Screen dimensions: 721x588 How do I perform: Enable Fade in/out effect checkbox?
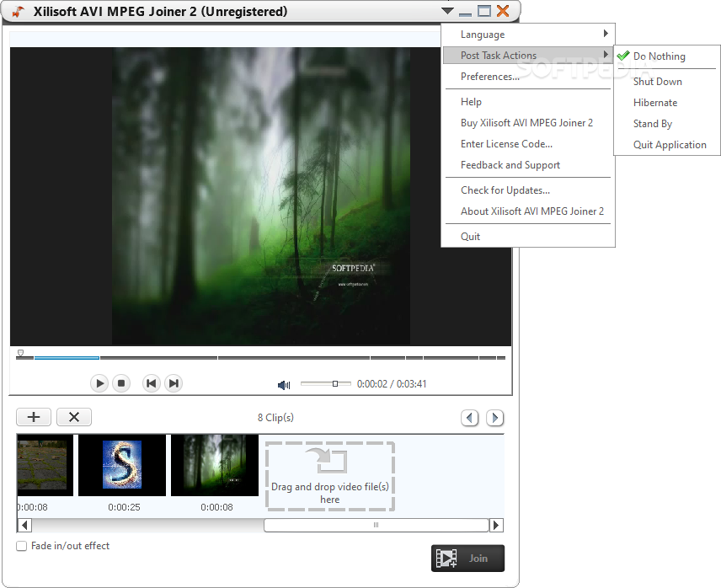22,546
